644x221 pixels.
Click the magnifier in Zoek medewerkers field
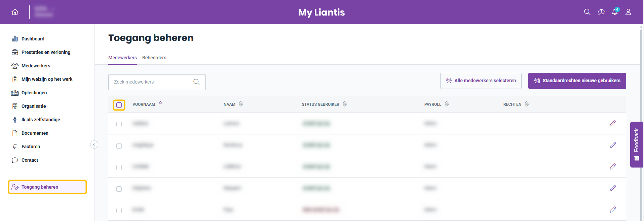tap(196, 82)
